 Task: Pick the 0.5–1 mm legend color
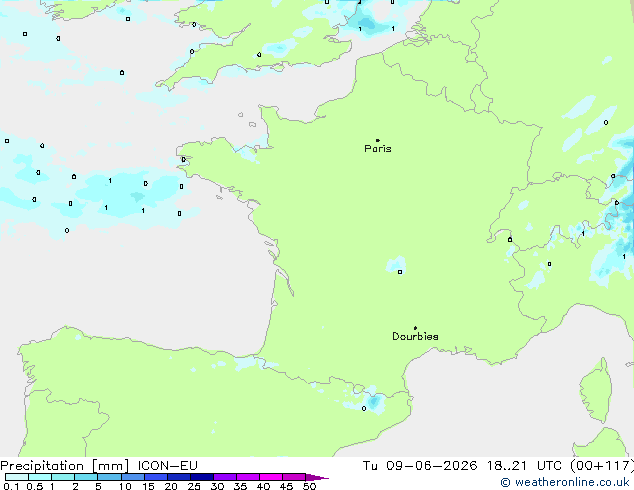pyautogui.click(x=40, y=477)
